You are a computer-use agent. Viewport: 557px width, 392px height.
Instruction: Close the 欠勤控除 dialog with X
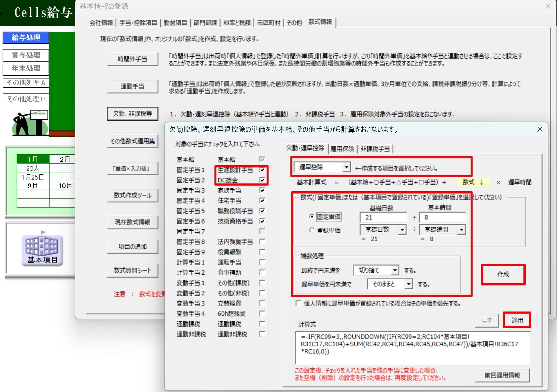[540, 129]
